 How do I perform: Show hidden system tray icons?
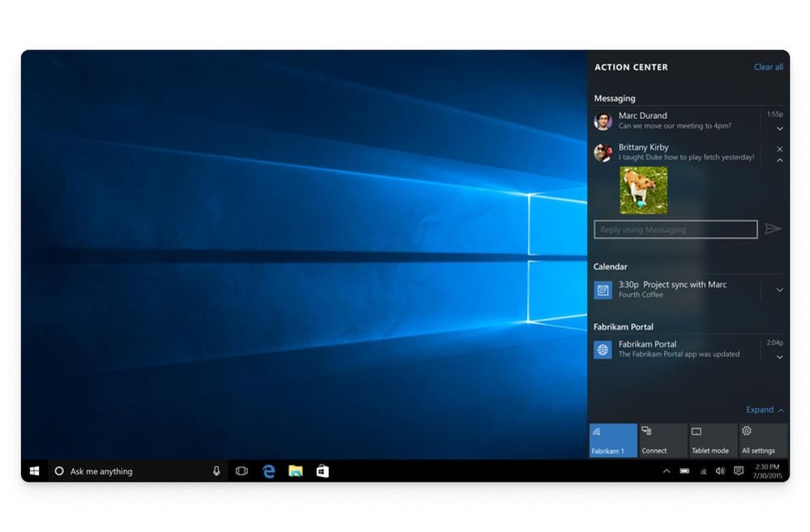pos(667,470)
